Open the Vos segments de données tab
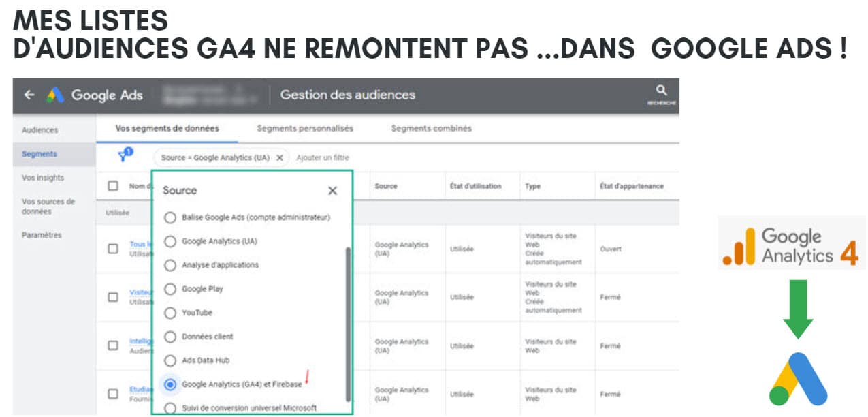The height and width of the screenshot is (417, 868). click(x=167, y=128)
